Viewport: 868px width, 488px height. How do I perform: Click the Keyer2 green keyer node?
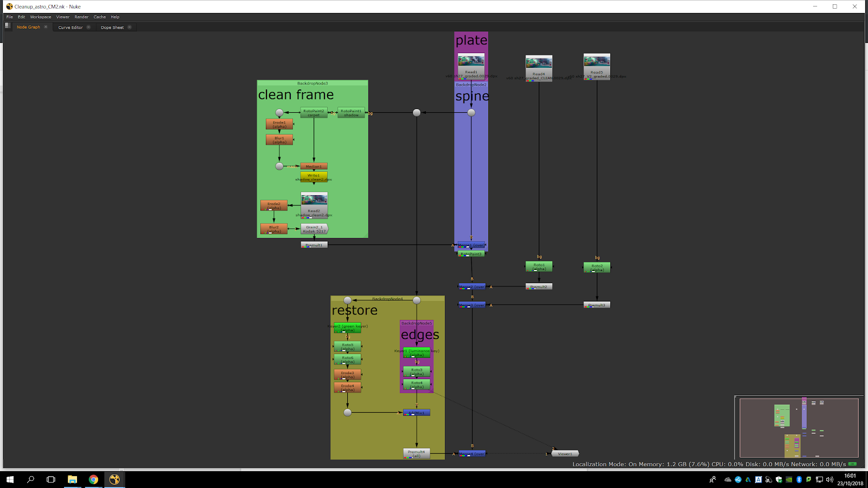348,328
